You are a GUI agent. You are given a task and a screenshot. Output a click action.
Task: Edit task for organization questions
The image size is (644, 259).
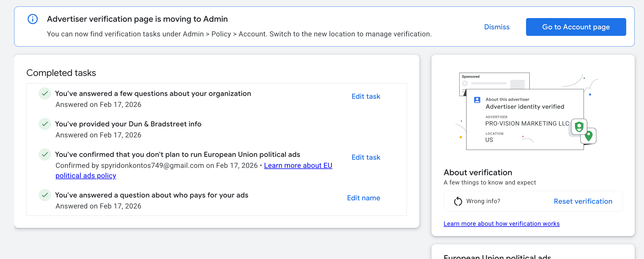(x=366, y=96)
